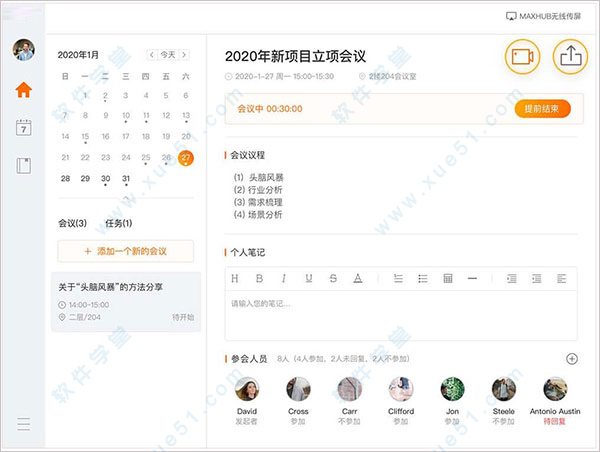Viewport: 600px width, 452px height.
Task: Insert bulleted list in notes
Action: pos(423,279)
